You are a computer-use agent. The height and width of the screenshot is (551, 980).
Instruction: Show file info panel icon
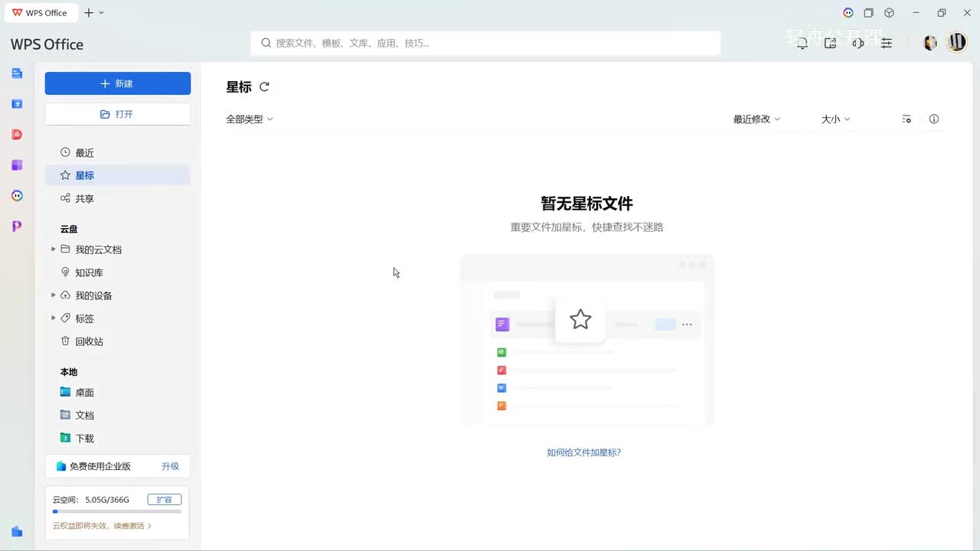[934, 119]
